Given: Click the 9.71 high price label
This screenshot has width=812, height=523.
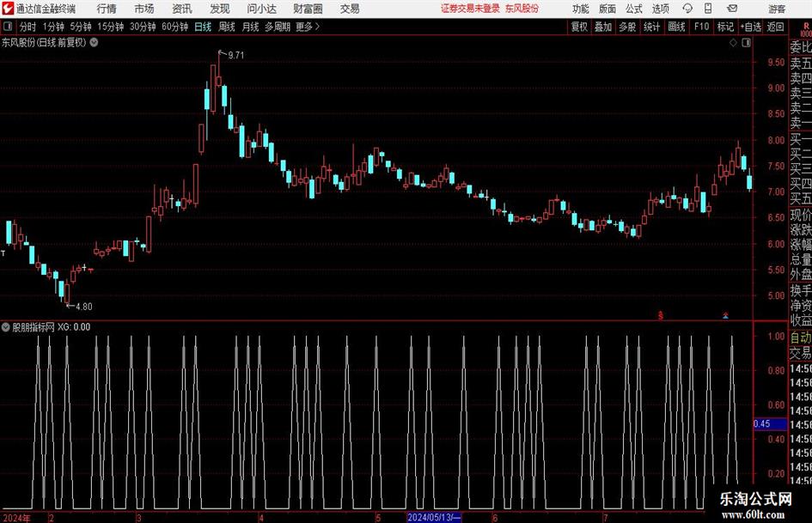Looking at the screenshot, I should click(x=235, y=56).
